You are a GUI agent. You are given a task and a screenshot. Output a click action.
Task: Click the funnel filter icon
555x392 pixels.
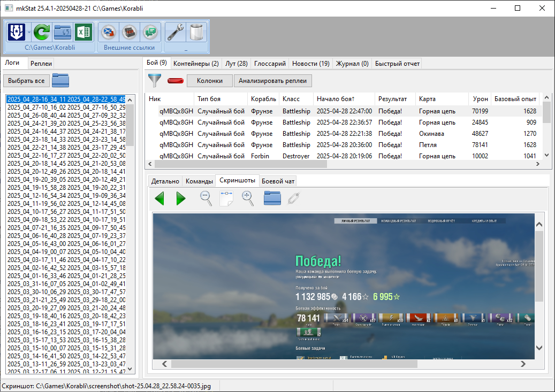pyautogui.click(x=155, y=80)
